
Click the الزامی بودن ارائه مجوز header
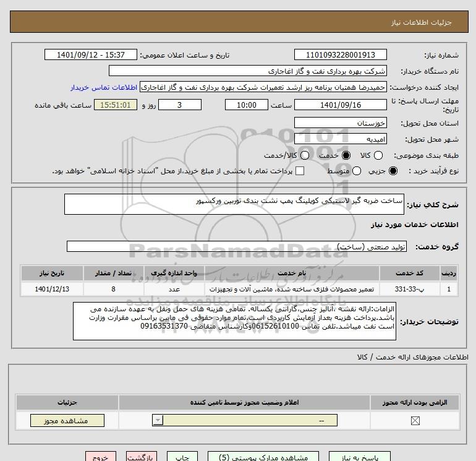pos(415,402)
